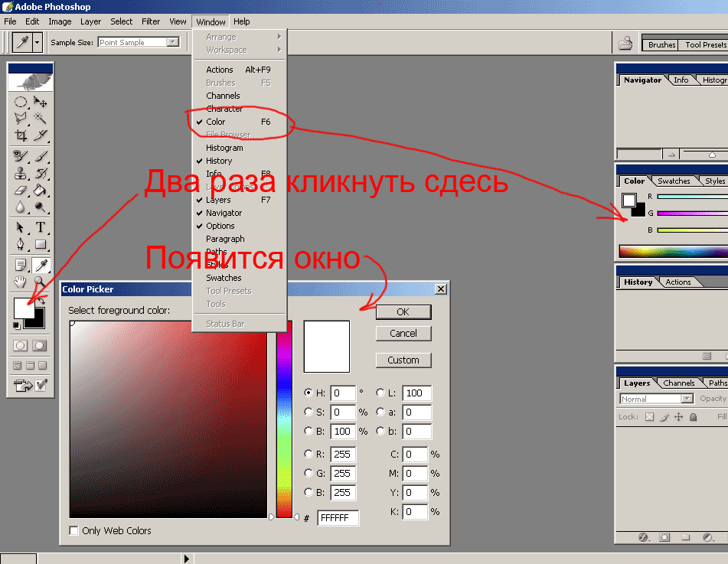Swap foreground and background colors arrow
This screenshot has width=728, height=564.
click(x=42, y=302)
